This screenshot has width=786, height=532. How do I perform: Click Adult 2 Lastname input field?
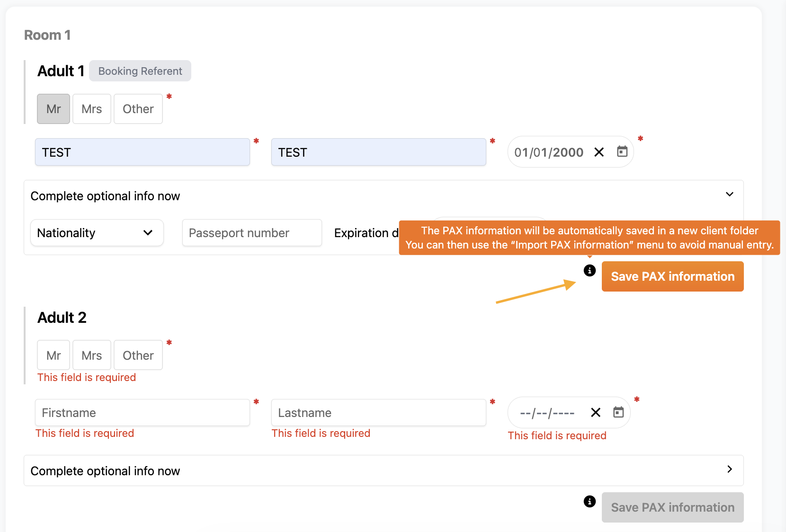(x=378, y=413)
